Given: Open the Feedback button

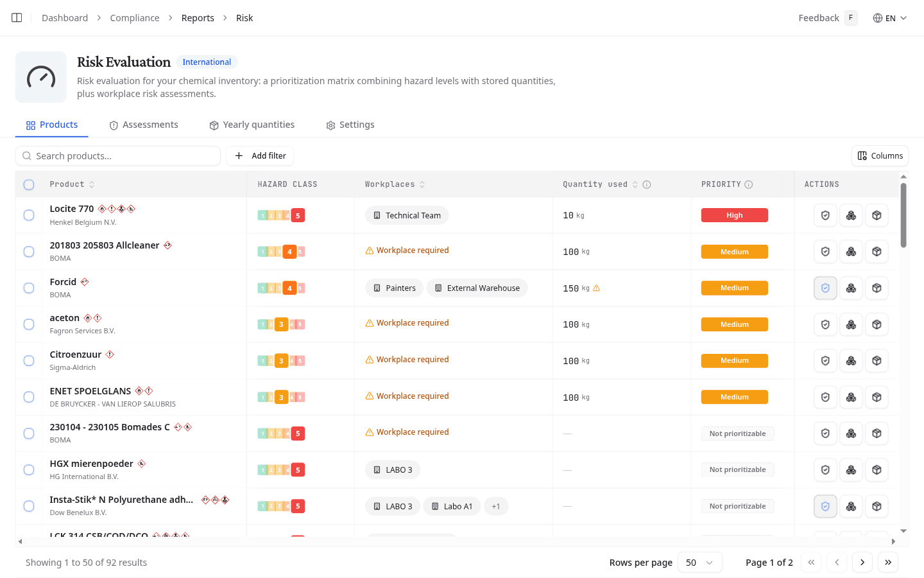Looking at the screenshot, I should [x=828, y=18].
